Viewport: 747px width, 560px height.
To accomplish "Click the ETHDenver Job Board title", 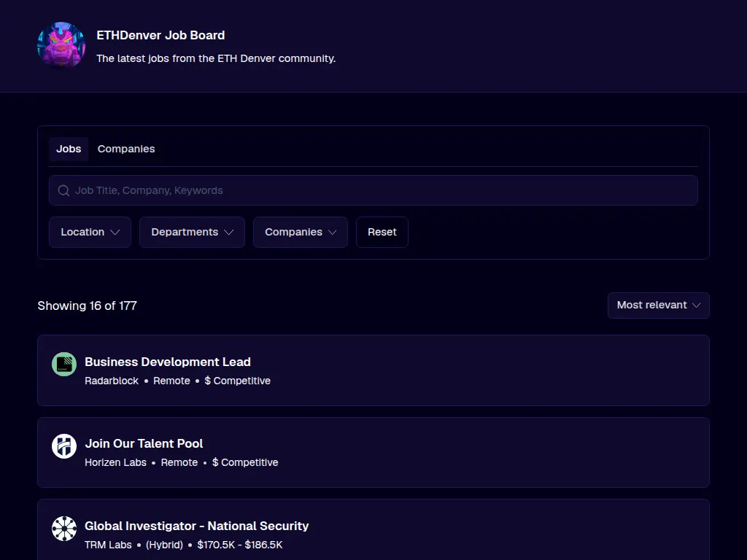I will coord(160,35).
